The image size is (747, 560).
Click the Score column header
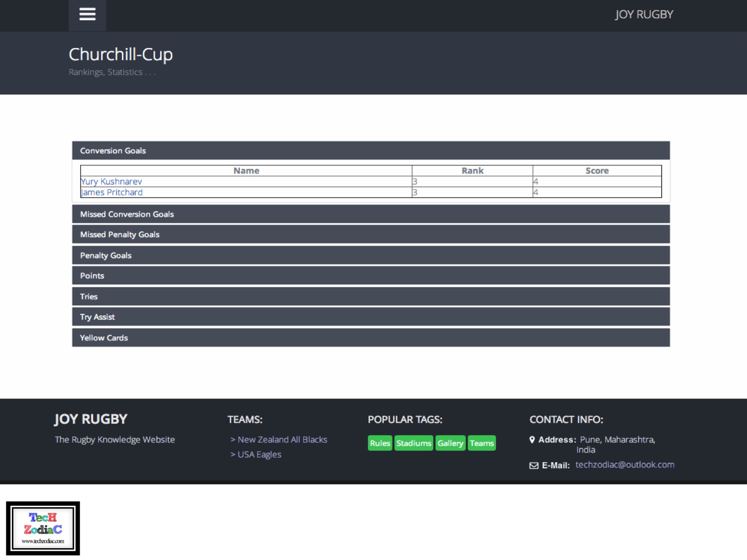click(x=597, y=171)
